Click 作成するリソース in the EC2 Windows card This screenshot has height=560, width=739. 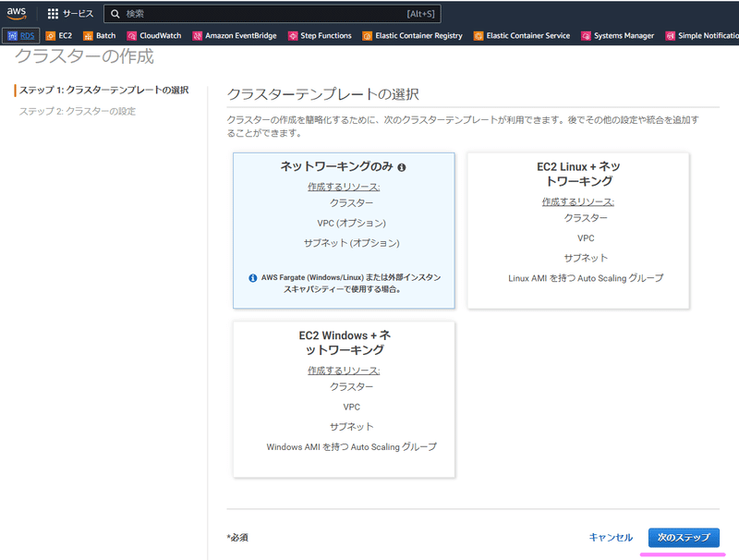(x=344, y=371)
